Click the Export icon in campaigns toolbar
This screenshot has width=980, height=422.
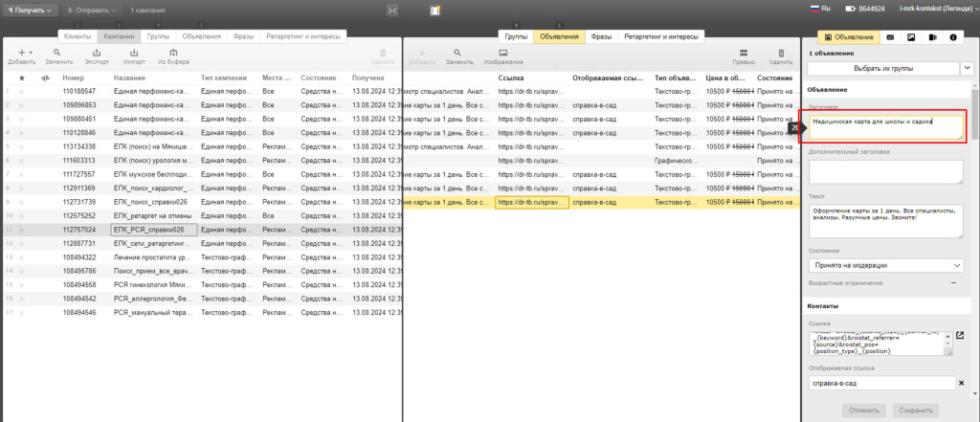coord(97,54)
